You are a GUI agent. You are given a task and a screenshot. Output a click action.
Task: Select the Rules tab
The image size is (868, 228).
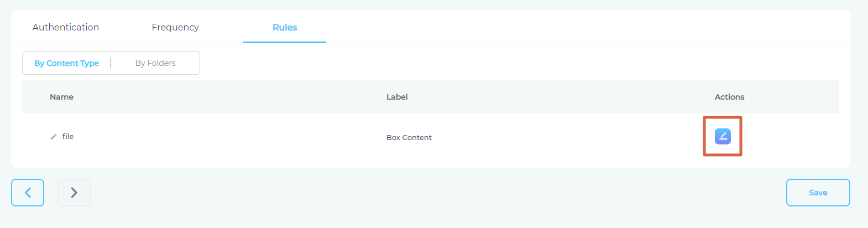click(285, 27)
